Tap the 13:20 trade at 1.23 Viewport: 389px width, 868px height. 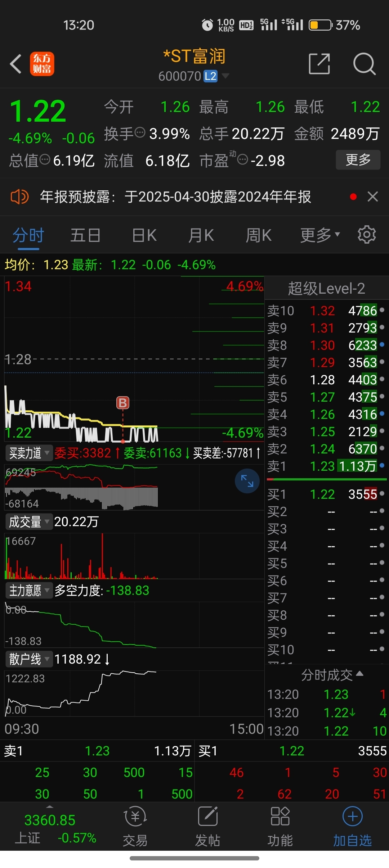pyautogui.click(x=326, y=694)
